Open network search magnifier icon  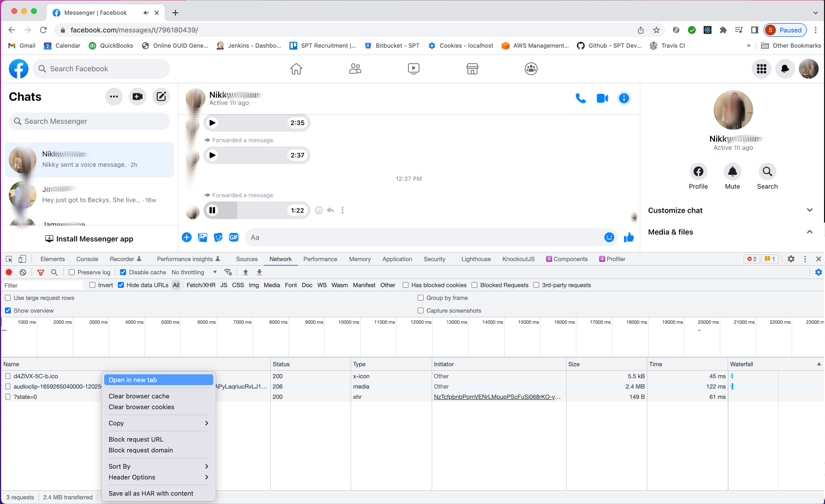coord(55,272)
